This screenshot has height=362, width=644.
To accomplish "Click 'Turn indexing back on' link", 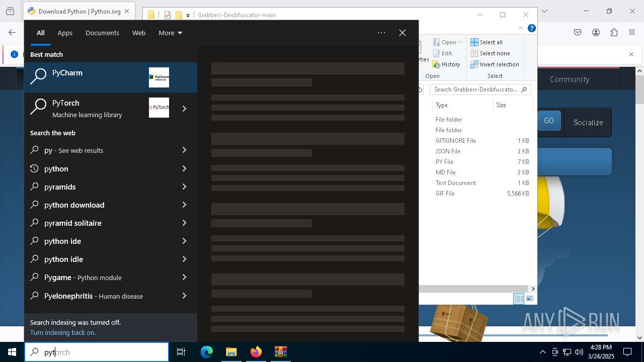I will pyautogui.click(x=63, y=332).
